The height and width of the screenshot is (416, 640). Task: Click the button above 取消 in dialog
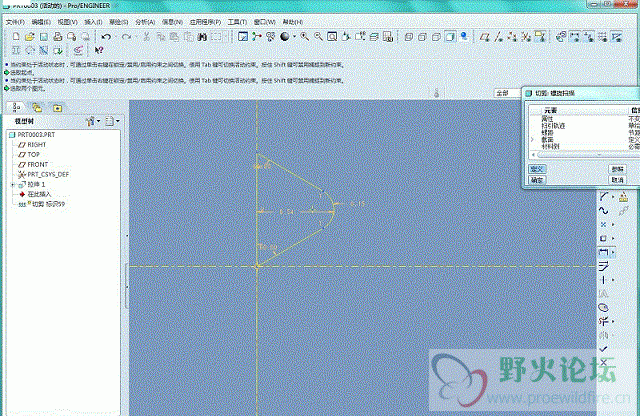click(x=617, y=169)
